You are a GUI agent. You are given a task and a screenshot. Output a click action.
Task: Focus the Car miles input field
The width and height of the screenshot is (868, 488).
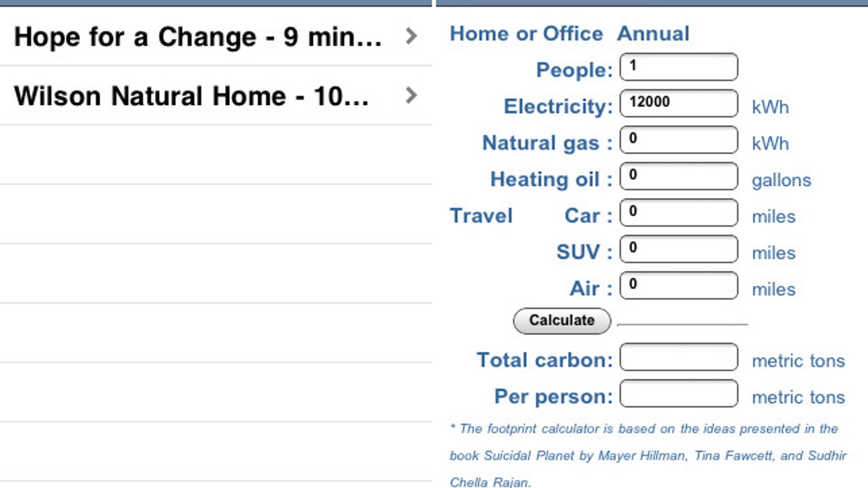tap(679, 212)
